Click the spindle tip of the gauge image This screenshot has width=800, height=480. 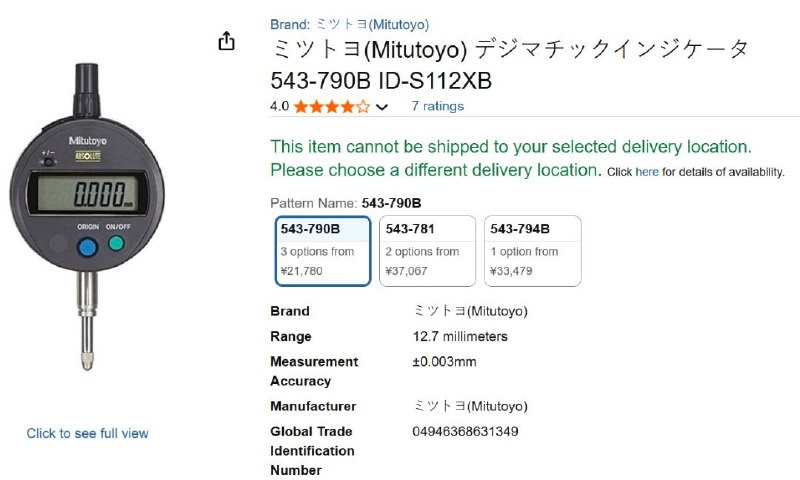tap(88, 357)
